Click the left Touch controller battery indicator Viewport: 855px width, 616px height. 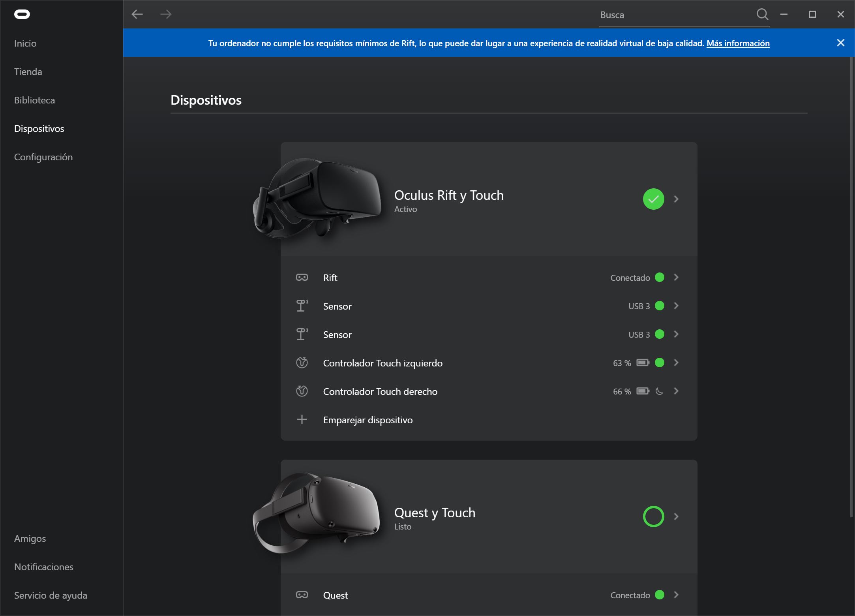click(643, 362)
